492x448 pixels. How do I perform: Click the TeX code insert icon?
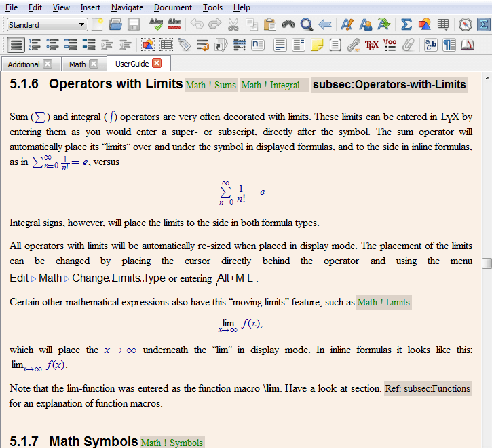(371, 45)
